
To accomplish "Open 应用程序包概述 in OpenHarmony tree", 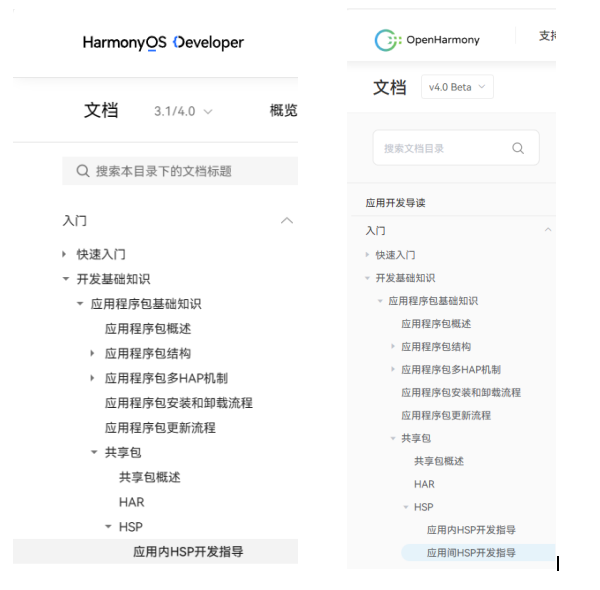I will tap(436, 324).
